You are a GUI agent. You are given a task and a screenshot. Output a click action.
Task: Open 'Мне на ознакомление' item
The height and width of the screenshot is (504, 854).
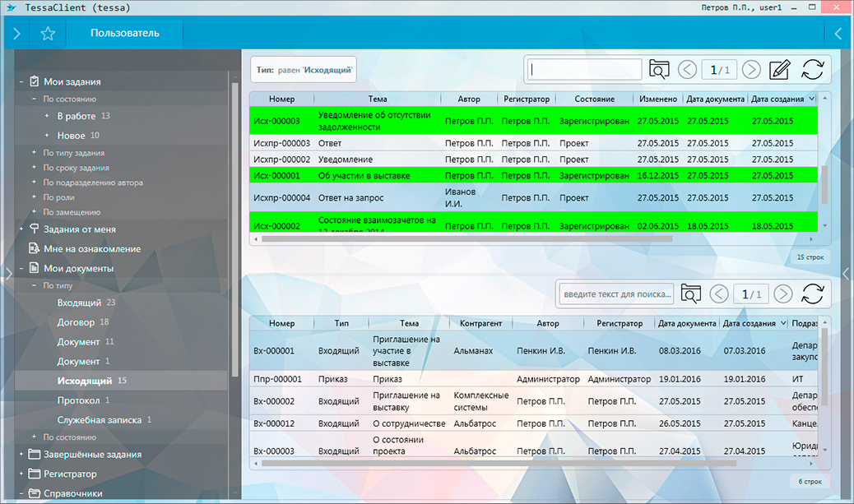pyautogui.click(x=91, y=249)
